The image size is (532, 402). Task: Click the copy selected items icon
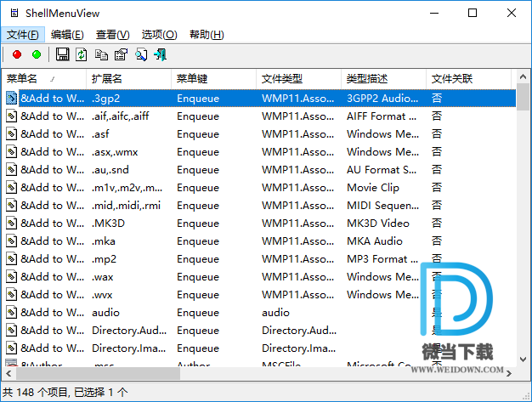point(101,54)
